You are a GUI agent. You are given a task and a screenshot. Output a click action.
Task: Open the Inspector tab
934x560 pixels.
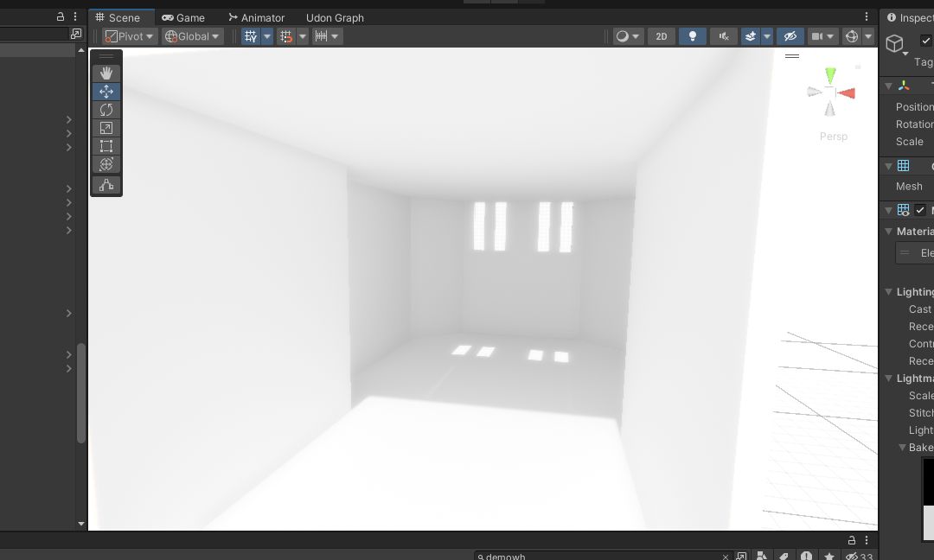908,18
